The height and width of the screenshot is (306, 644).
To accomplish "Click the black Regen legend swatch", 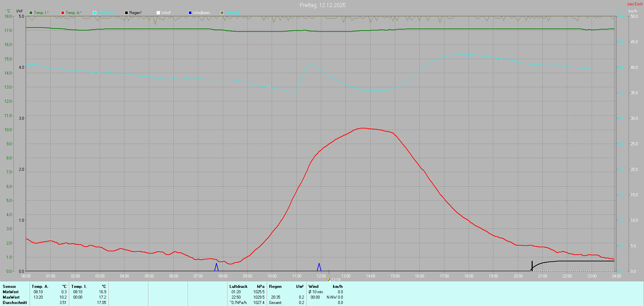I will click(126, 13).
